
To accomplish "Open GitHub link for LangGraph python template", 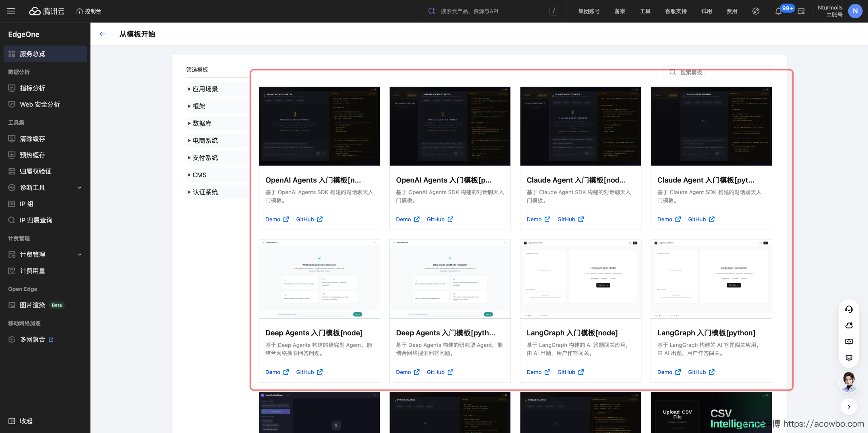I will click(701, 372).
